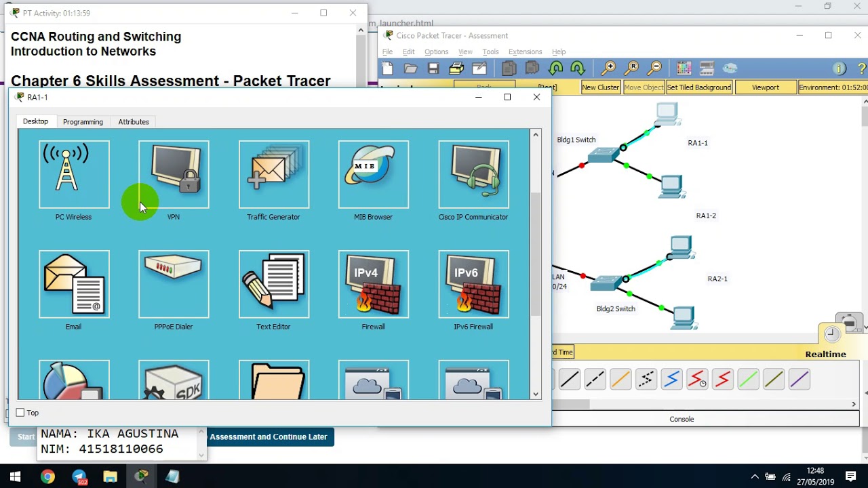Click the yellow help question mark icon
The height and width of the screenshot is (488, 868).
[x=862, y=68]
